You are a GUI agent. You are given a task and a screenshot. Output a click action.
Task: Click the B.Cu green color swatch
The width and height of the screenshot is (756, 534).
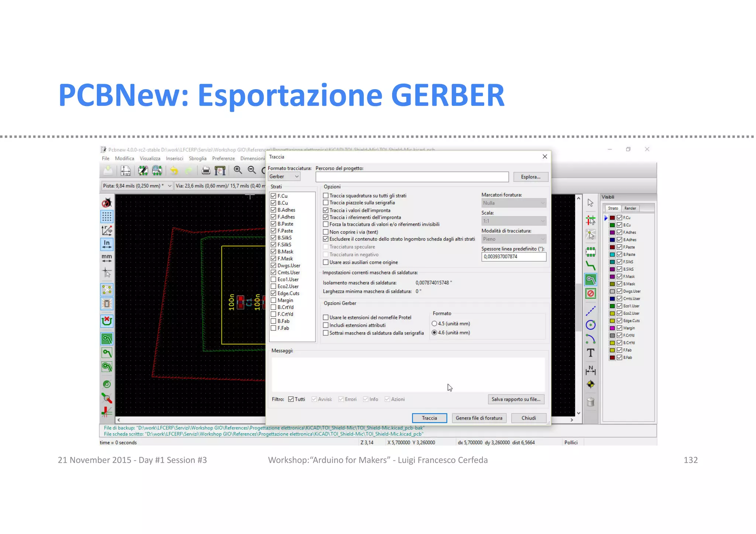point(612,225)
